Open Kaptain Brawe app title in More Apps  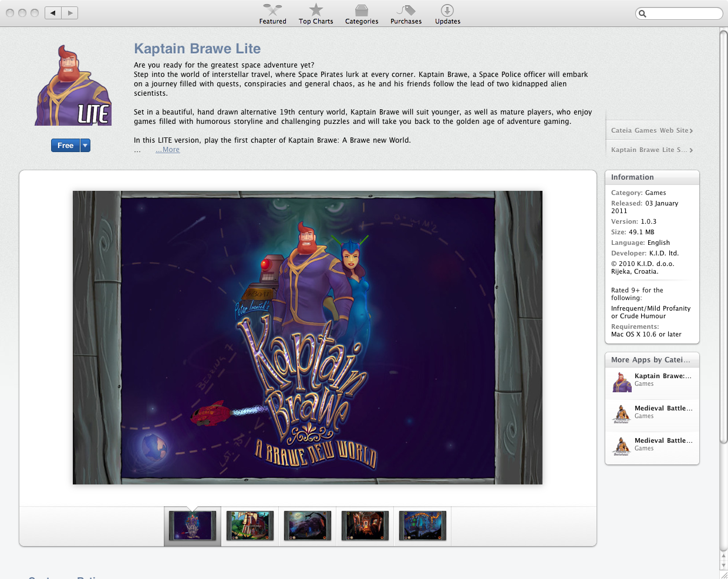tap(663, 376)
